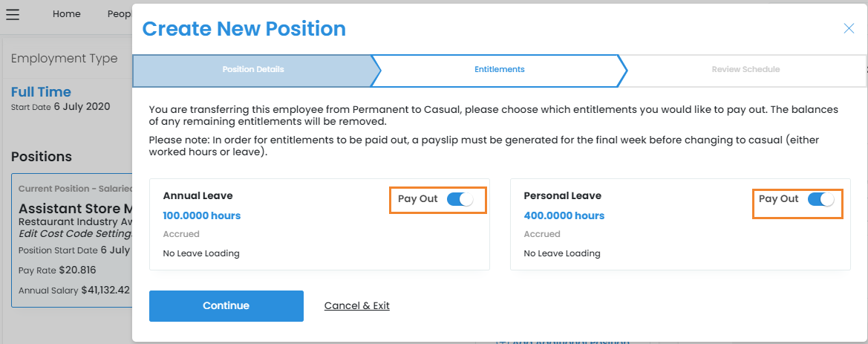Click the 400.0000 hours personal leave balance
The width and height of the screenshot is (868, 344).
pos(564,216)
